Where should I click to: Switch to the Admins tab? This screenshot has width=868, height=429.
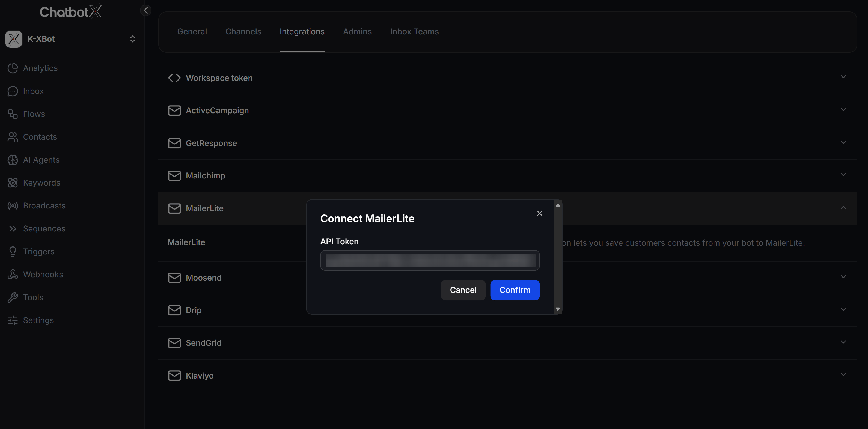[357, 32]
